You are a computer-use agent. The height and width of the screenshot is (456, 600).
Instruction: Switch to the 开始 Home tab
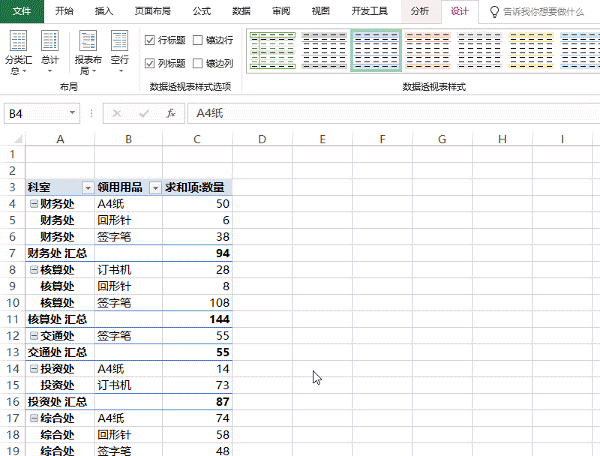coord(64,11)
